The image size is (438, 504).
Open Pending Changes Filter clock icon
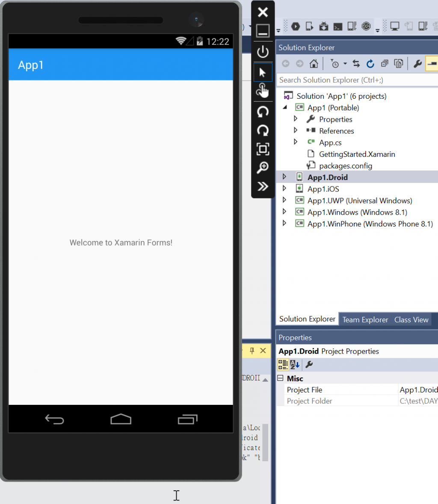tap(334, 64)
